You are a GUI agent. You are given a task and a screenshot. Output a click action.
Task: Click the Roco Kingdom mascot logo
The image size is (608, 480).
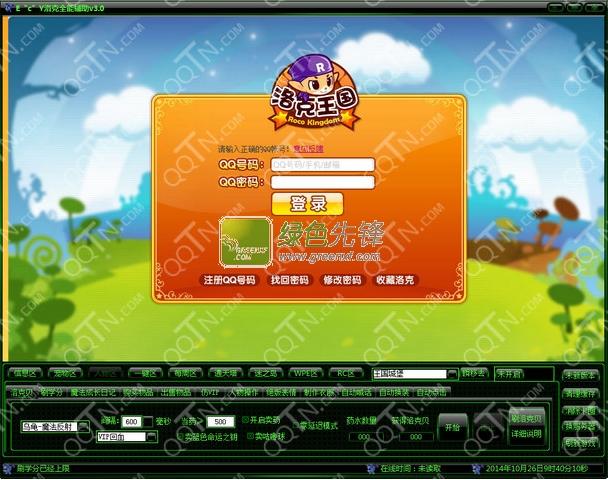click(x=314, y=93)
